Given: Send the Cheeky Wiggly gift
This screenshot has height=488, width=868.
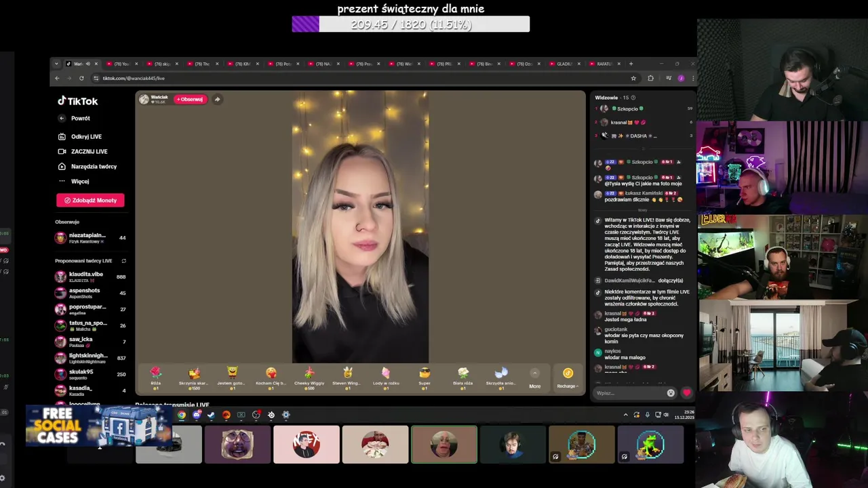Looking at the screenshot, I should pyautogui.click(x=309, y=378).
